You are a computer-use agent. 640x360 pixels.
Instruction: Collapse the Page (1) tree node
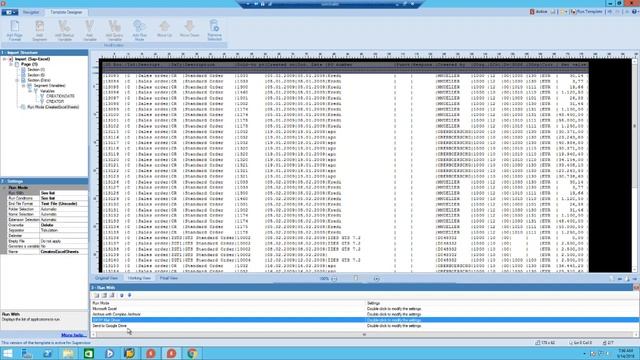tap(11, 64)
